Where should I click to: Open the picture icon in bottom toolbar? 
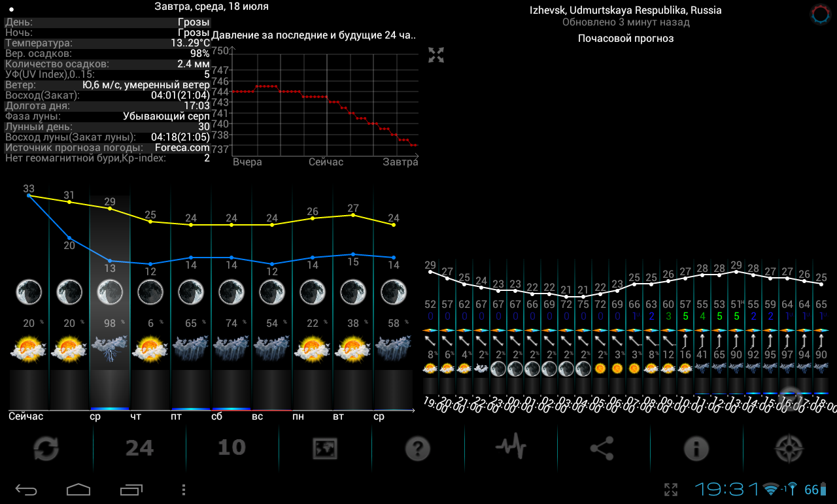tap(325, 448)
